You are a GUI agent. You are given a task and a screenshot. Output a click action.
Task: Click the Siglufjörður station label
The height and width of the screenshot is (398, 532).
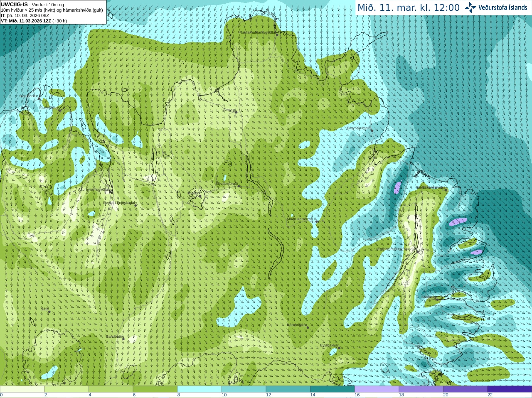click(29, 96)
